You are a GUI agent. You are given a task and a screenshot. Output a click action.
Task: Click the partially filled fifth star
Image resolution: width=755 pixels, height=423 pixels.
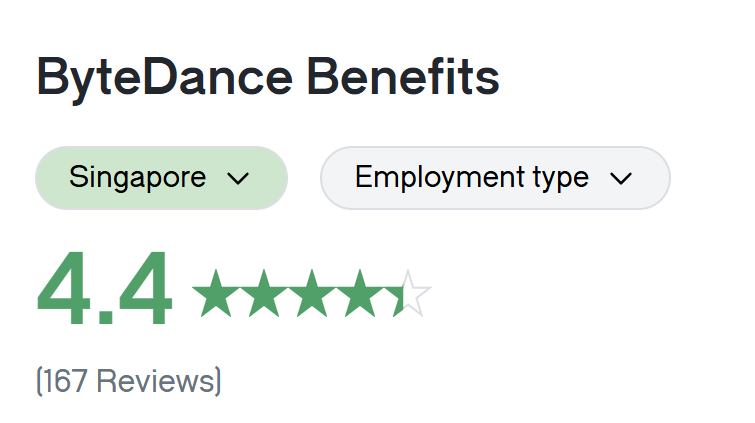(408, 293)
